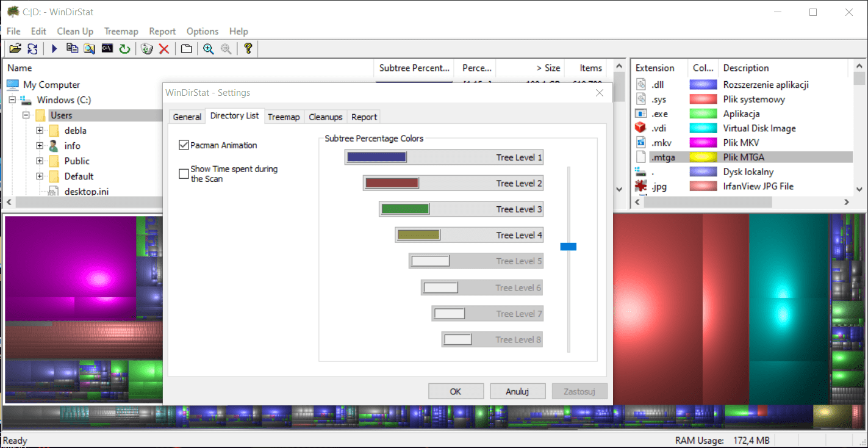The width and height of the screenshot is (868, 448).
Task: Select the Virtual Disk Image description row
Action: pos(759,128)
